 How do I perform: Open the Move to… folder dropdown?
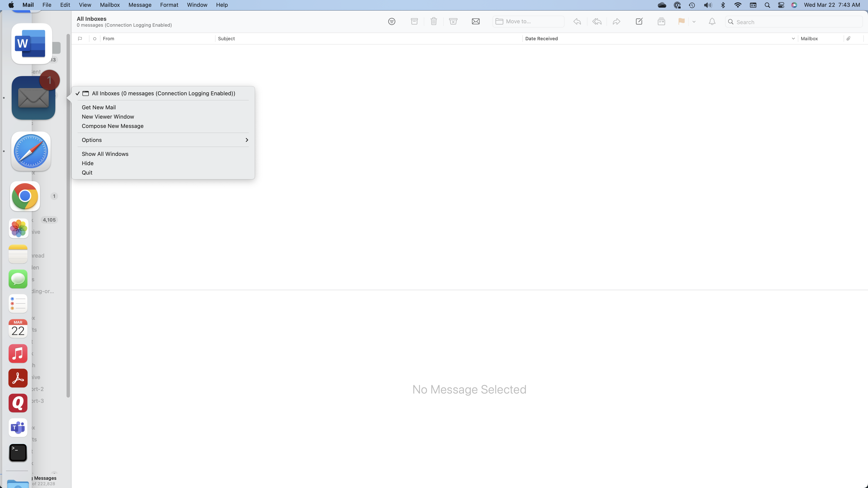click(528, 22)
